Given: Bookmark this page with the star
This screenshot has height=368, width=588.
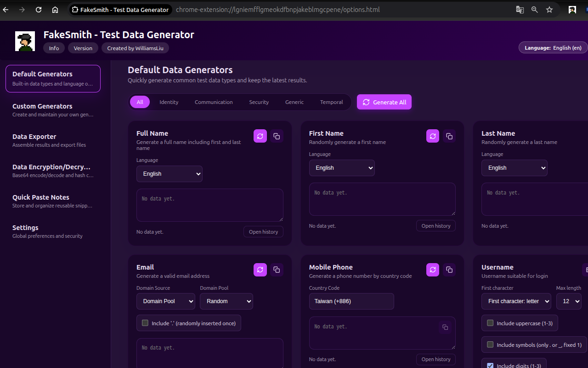Looking at the screenshot, I should coord(549,10).
